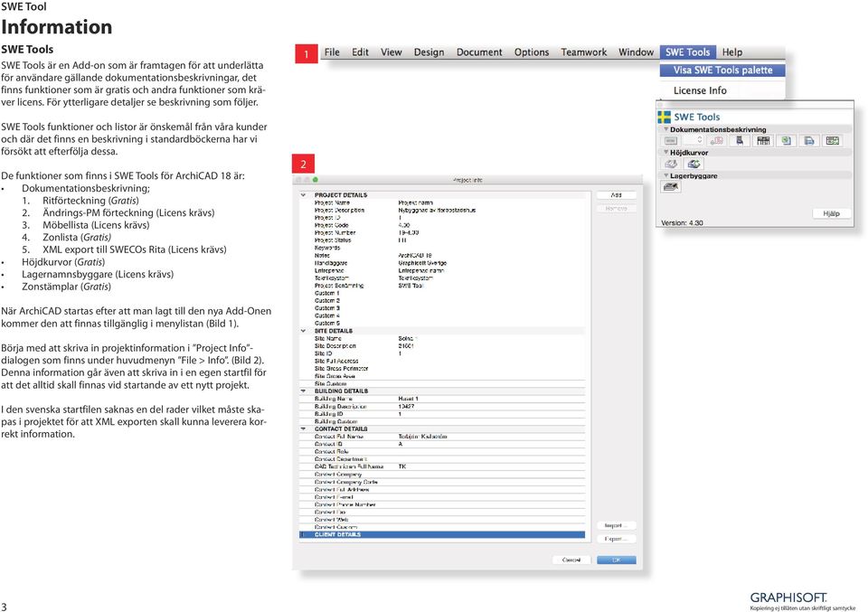Select the 'Custom 1' row
868x612 pixels.
[442, 293]
